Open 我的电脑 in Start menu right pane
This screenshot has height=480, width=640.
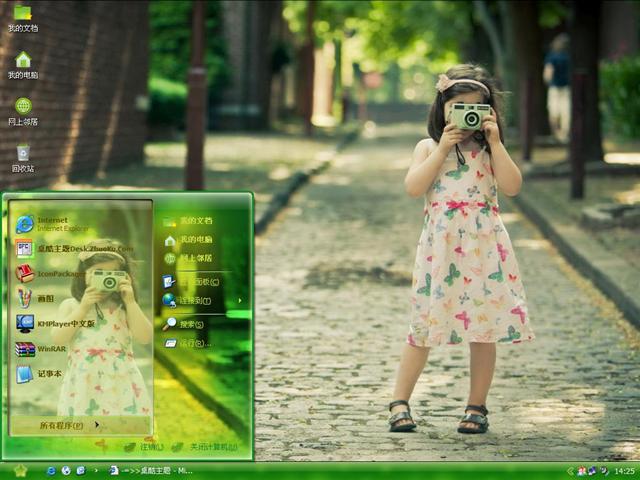[188, 240]
